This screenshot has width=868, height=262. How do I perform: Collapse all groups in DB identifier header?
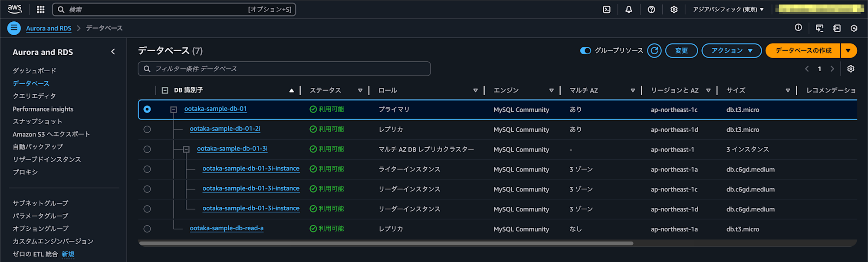click(x=165, y=90)
